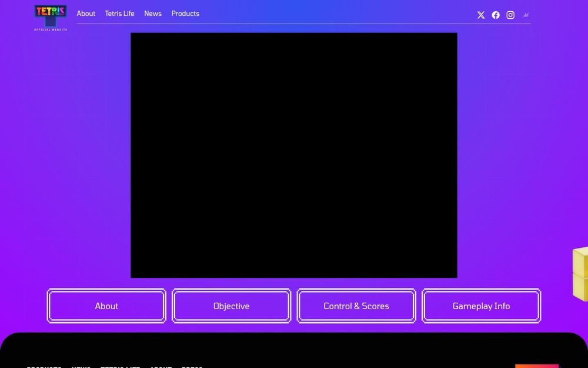588x368 pixels.
Task: Open the Instagram social link
Action: [510, 15]
